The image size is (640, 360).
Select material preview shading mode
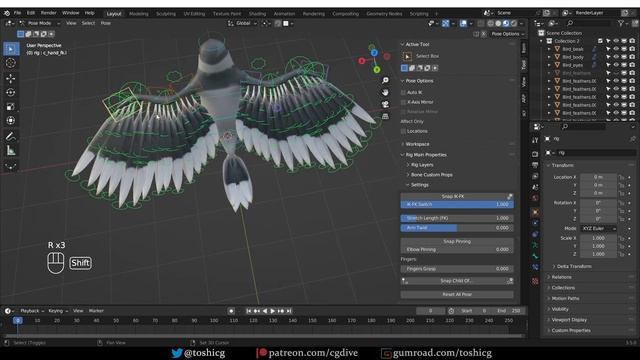pos(506,23)
